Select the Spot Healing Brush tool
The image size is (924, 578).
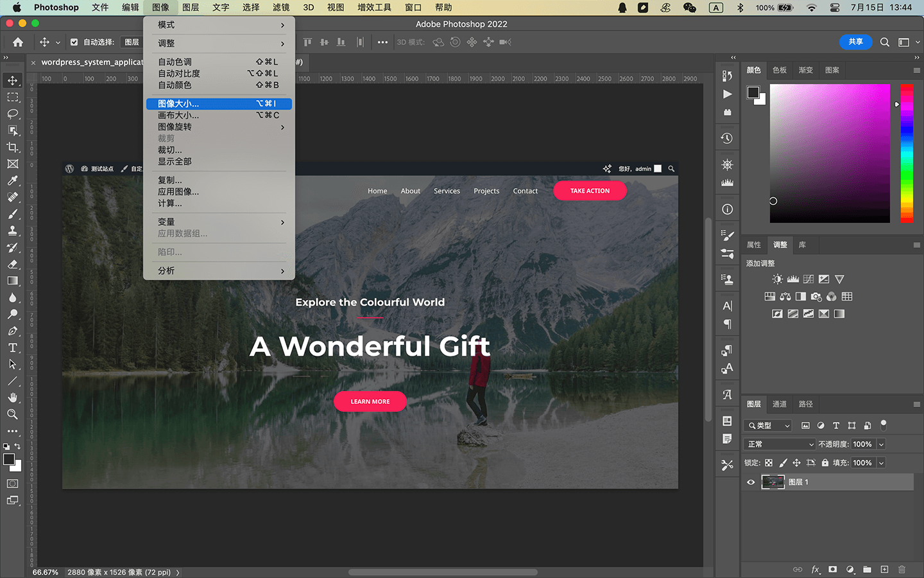pos(12,197)
